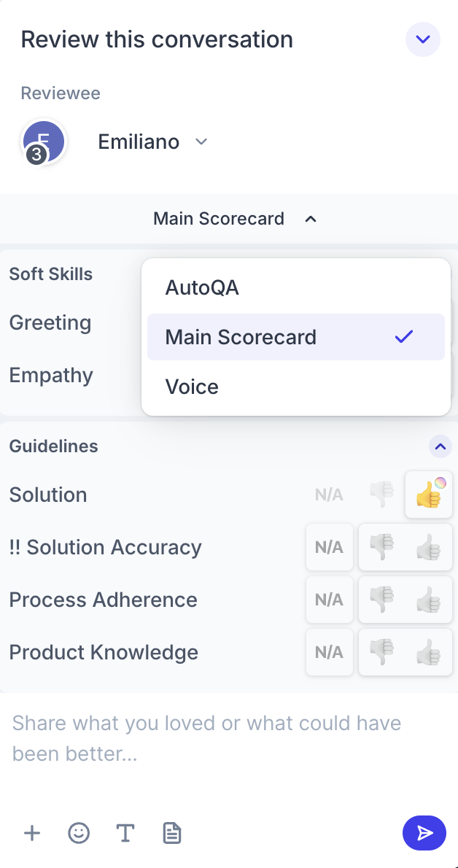Toggle the selected thumbs up for Solution

[429, 495]
